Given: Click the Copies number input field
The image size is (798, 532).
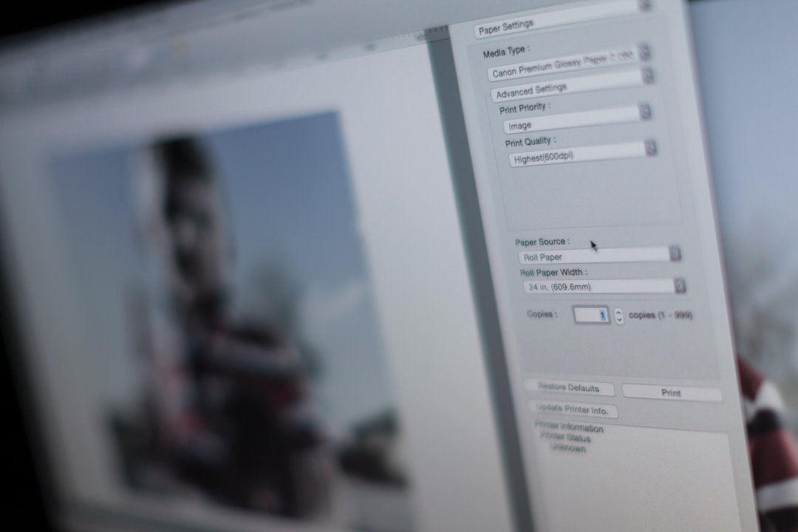Looking at the screenshot, I should click(x=591, y=315).
